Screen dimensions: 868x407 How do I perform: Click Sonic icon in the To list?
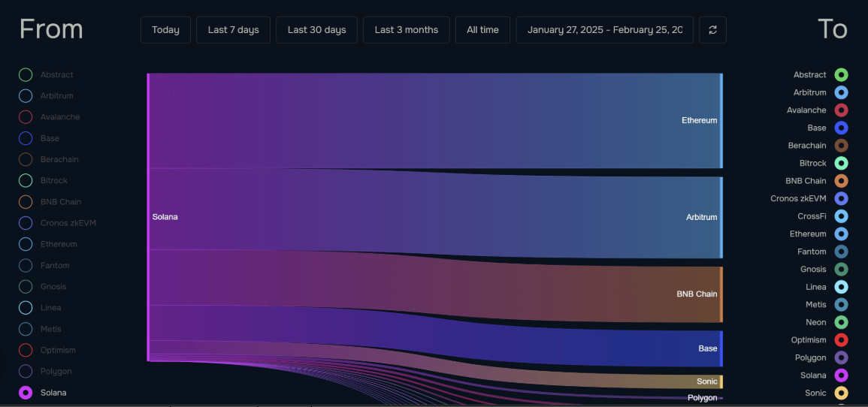[x=841, y=393]
